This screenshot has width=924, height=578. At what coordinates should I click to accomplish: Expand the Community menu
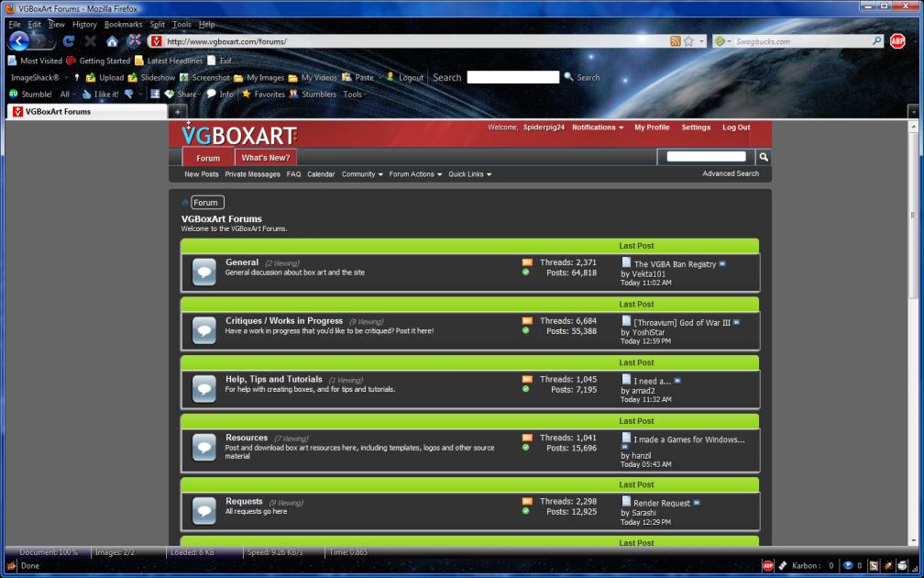362,174
